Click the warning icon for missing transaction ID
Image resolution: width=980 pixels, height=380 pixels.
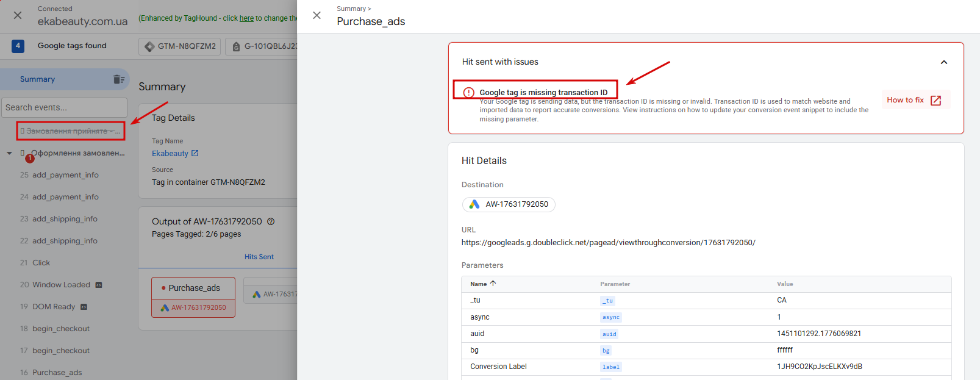coord(468,93)
